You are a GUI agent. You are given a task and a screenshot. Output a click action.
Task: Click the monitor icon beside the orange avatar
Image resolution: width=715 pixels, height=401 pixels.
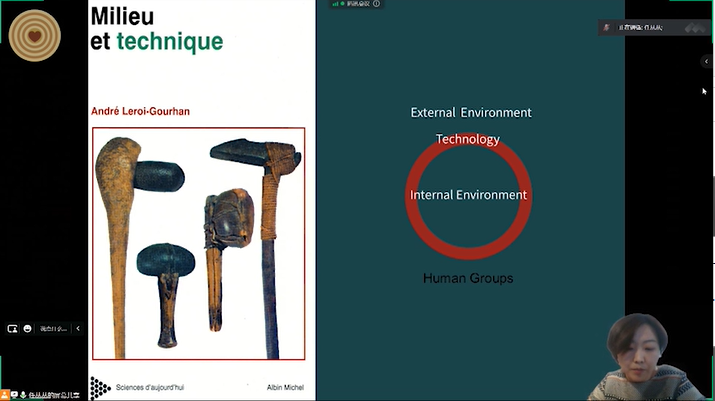pyautogui.click(x=14, y=395)
